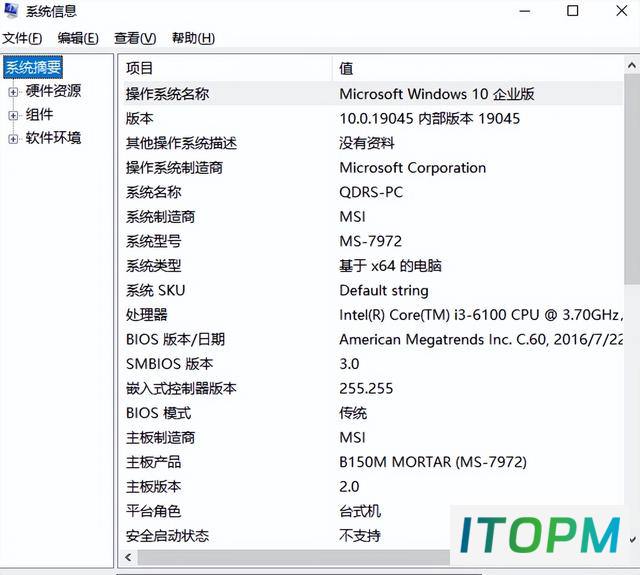Select the 系统类型 row label
Screen dimensions: 640x575
(x=153, y=266)
